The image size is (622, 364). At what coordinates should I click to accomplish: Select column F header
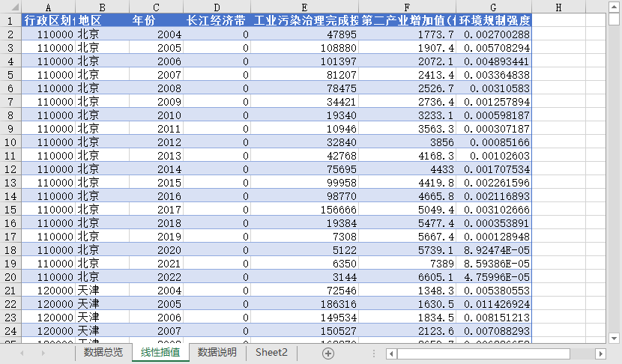[x=408, y=7]
